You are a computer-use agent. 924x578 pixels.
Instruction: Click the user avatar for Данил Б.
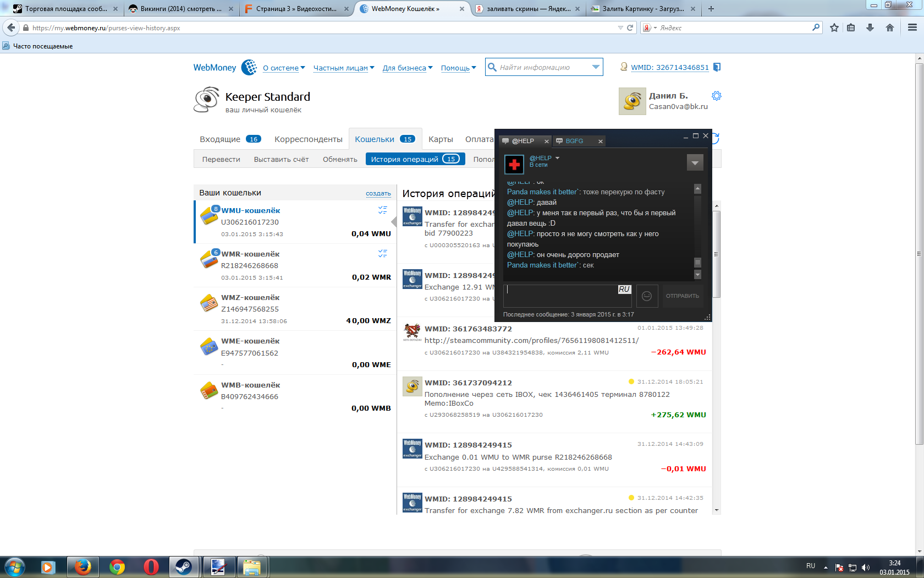click(632, 101)
